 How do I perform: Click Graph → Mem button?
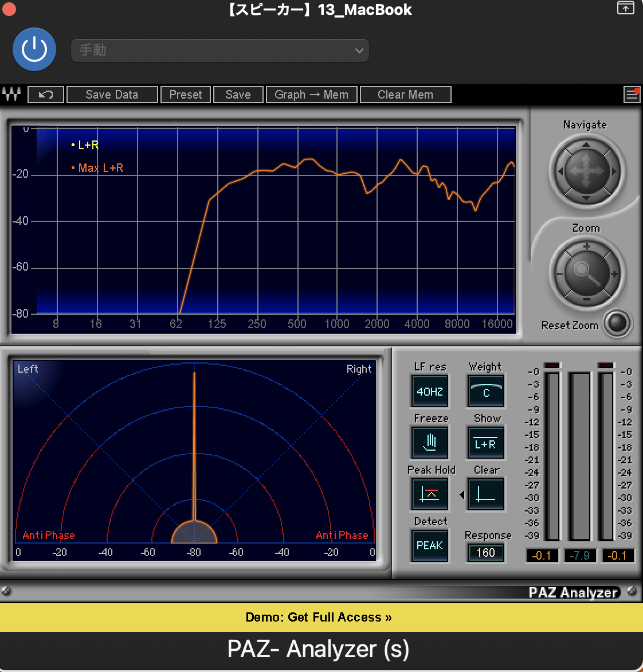point(311,95)
